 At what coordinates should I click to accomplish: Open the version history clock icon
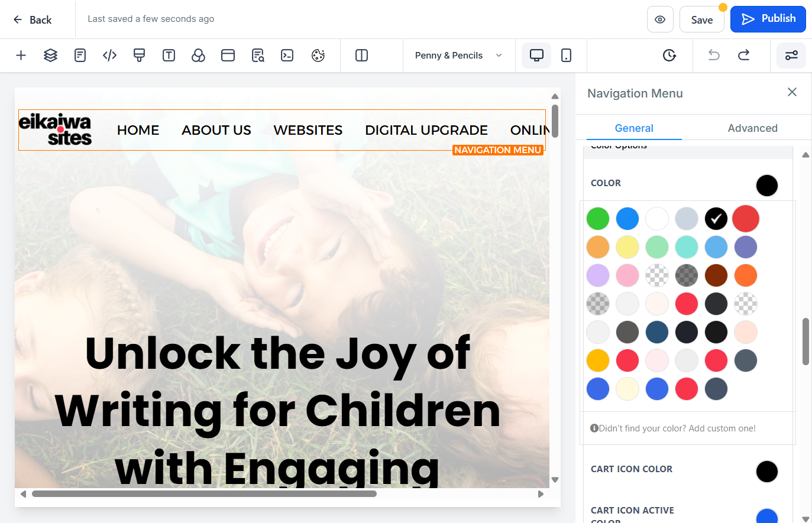(x=669, y=56)
